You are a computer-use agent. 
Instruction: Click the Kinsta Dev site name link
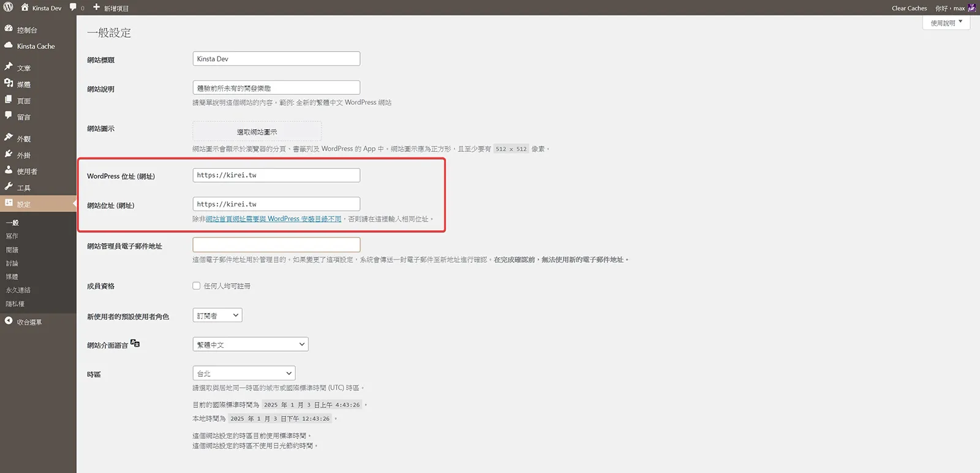pos(47,8)
